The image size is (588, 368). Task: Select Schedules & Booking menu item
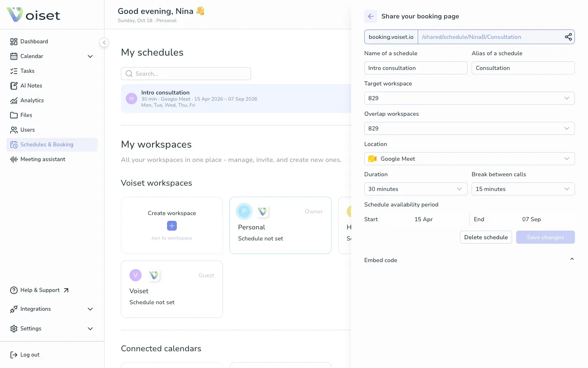[52, 144]
